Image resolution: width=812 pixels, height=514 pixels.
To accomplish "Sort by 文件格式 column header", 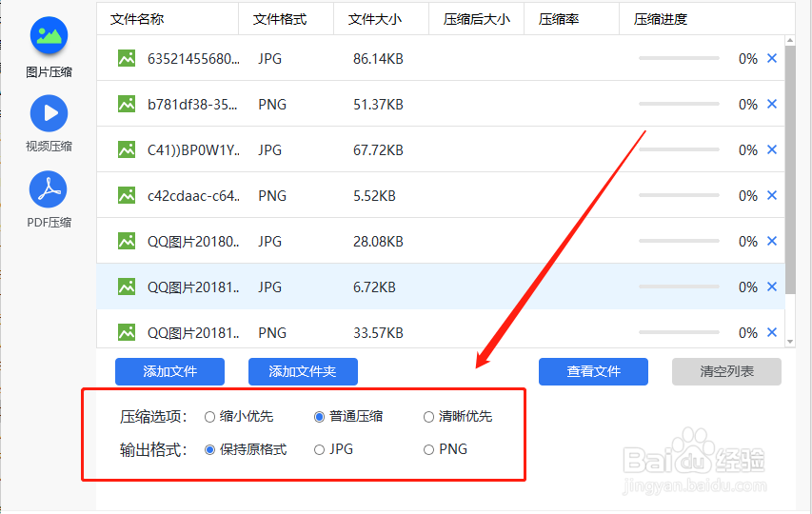I will pyautogui.click(x=286, y=19).
